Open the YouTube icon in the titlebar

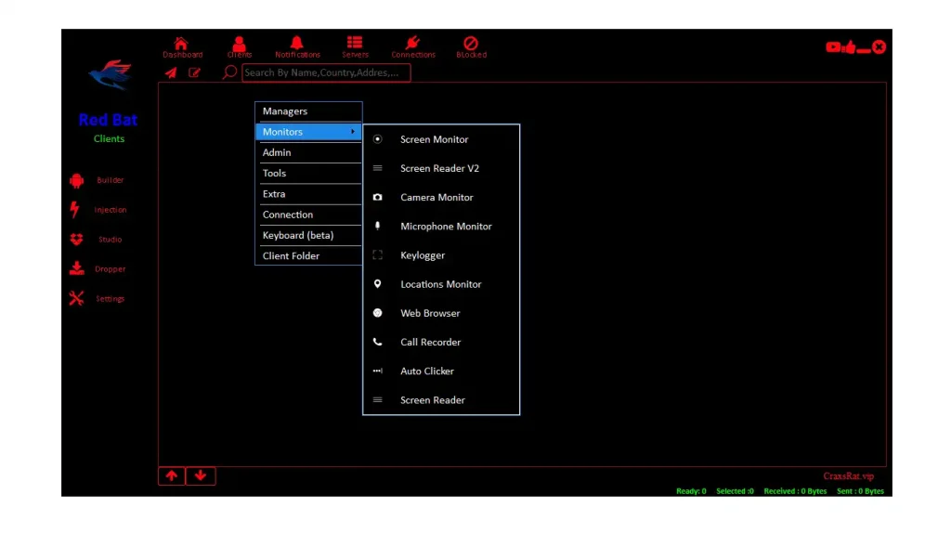(832, 46)
